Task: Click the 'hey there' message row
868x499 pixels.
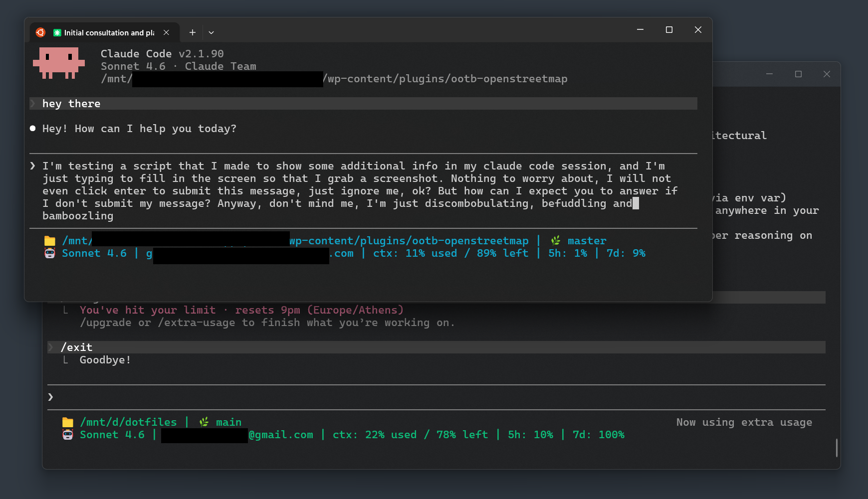Action: [71, 104]
